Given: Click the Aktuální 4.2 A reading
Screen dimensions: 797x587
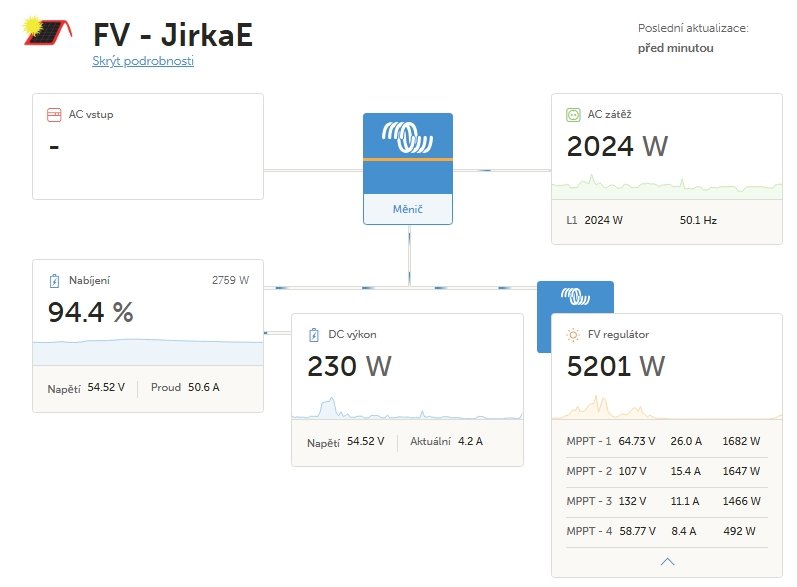Looking at the screenshot, I should [x=446, y=441].
